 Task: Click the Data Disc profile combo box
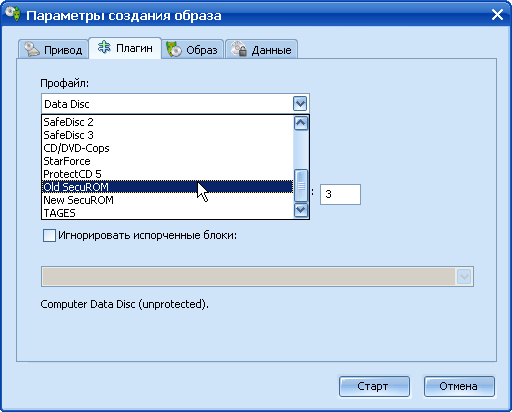pos(175,104)
